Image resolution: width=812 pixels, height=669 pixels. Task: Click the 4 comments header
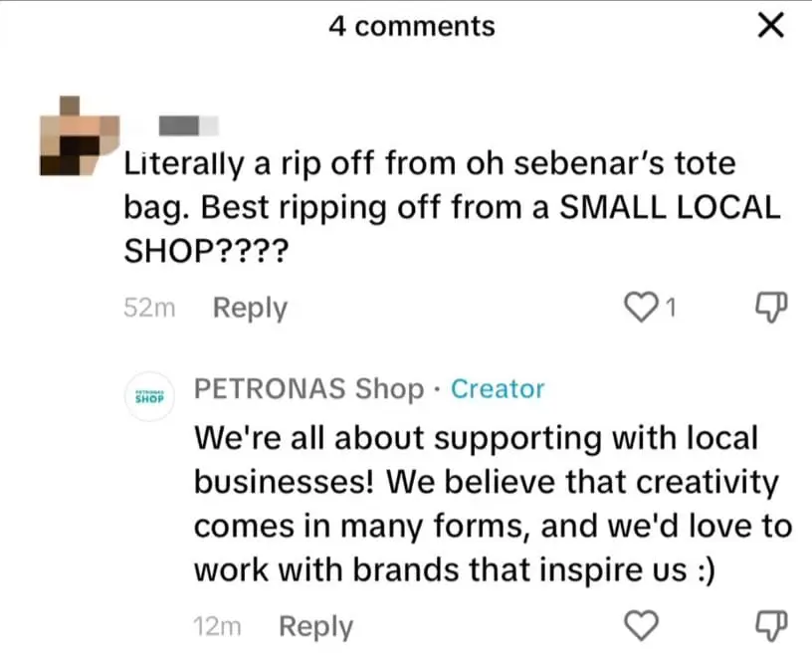coord(413,26)
